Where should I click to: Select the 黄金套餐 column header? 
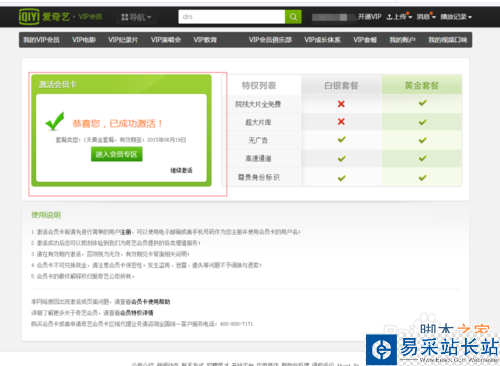tap(422, 86)
